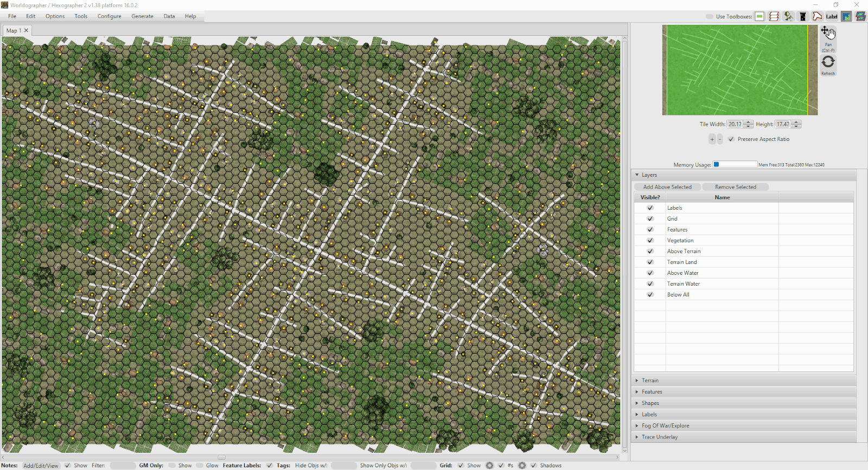Open the map dimensions toolbox icon
Screen dimensions: 868x470
pos(759,16)
